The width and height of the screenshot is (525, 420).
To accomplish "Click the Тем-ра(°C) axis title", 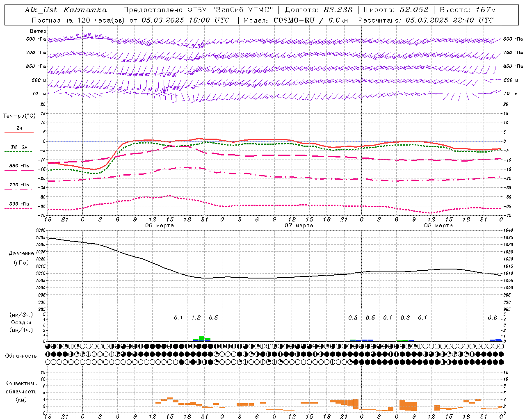I will point(19,116).
